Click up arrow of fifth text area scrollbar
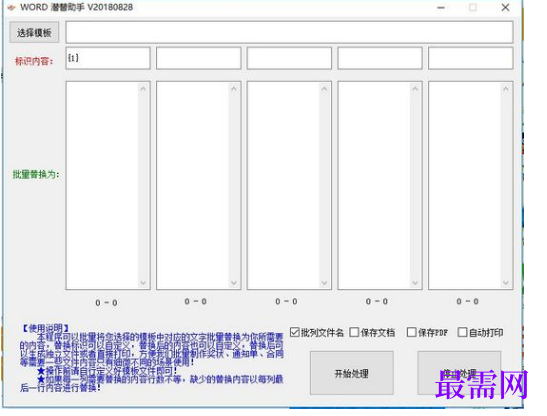This screenshot has width=547, height=416. tap(506, 89)
